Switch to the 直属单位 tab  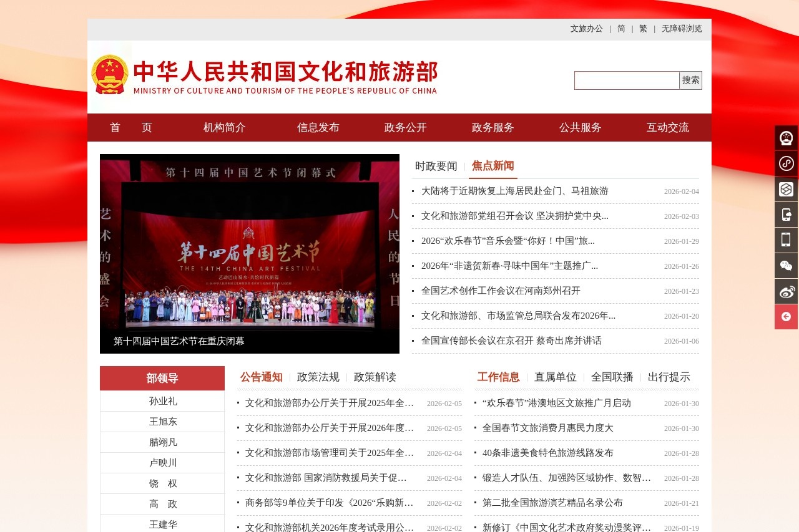pyautogui.click(x=556, y=377)
